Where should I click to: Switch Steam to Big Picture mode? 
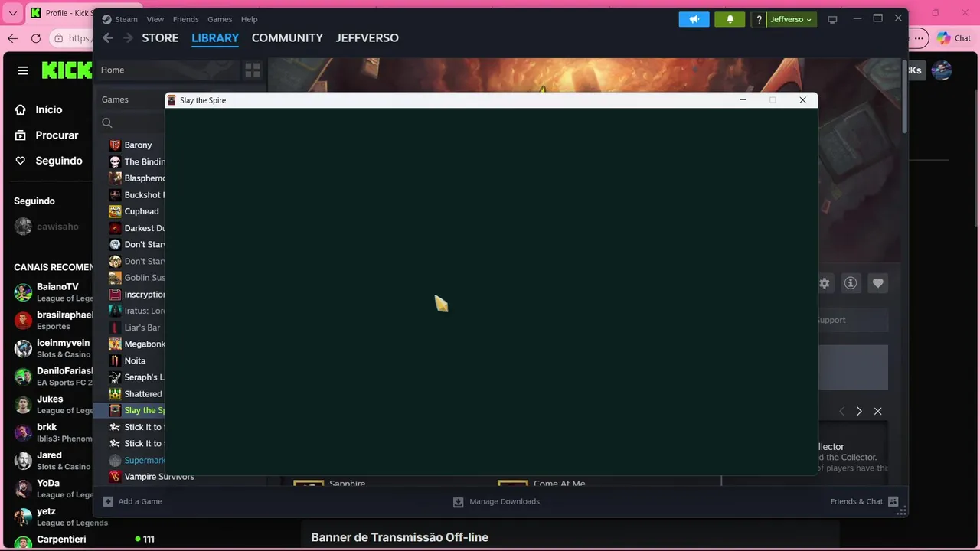point(832,19)
